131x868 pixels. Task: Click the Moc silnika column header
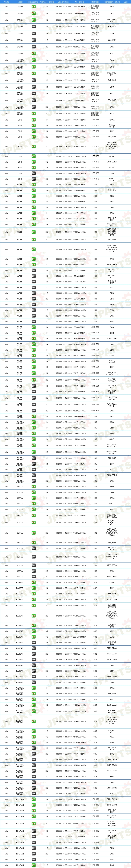coord(80,2)
